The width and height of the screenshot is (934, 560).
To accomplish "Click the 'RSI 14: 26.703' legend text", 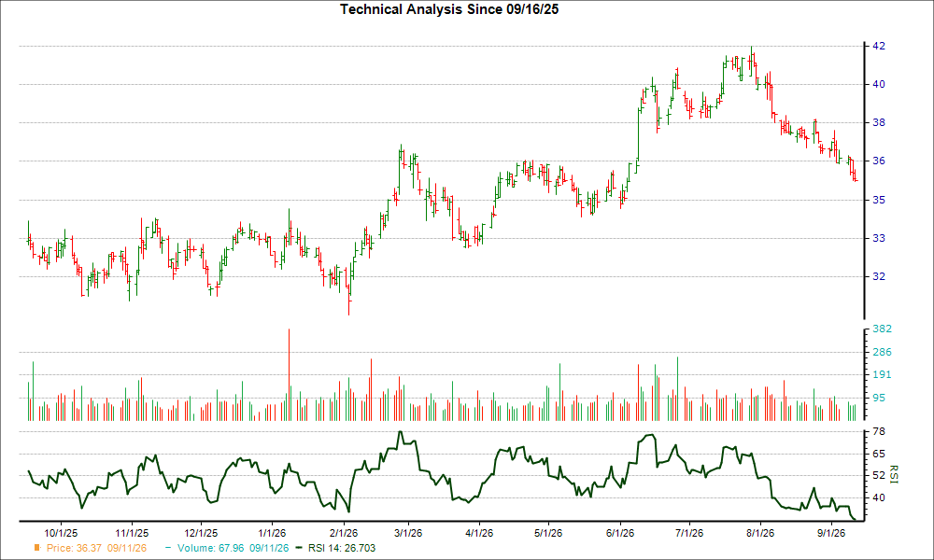I will coord(342,548).
